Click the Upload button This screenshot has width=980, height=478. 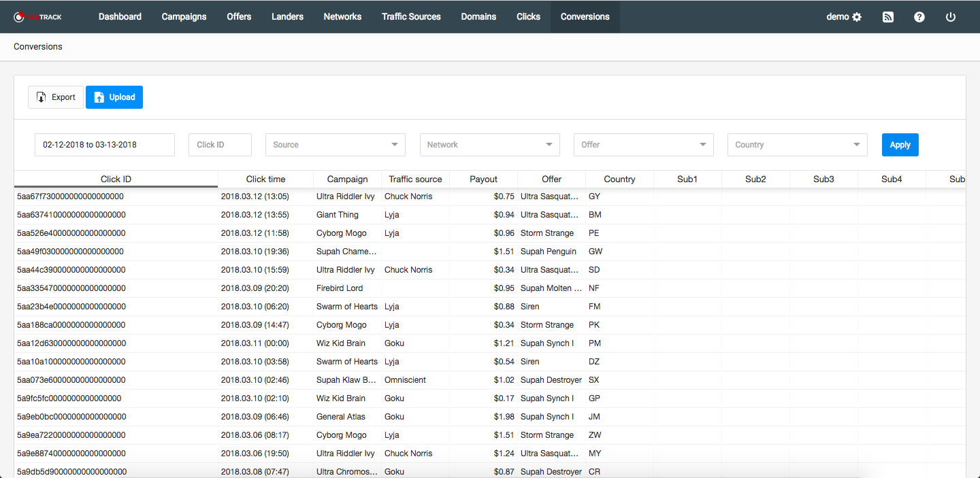coord(114,97)
